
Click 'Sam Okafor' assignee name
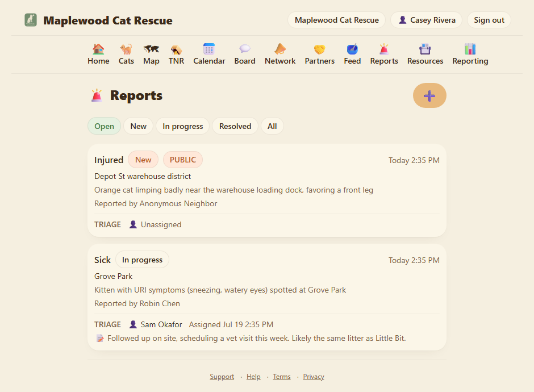(161, 324)
